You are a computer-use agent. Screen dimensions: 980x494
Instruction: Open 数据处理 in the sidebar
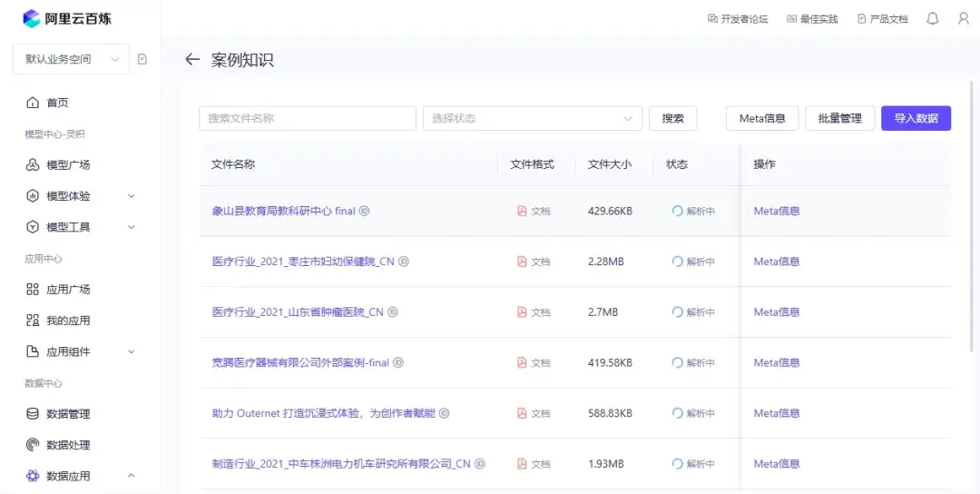68,445
